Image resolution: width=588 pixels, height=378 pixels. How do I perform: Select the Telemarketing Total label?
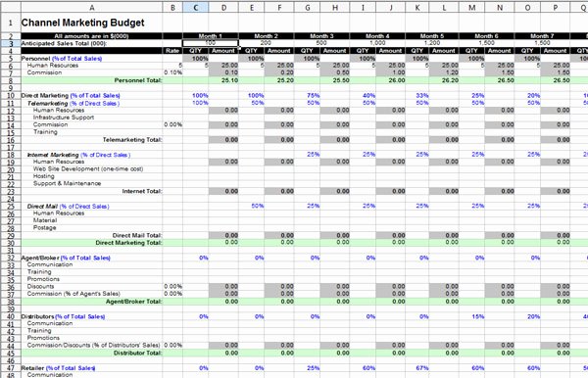click(x=132, y=140)
